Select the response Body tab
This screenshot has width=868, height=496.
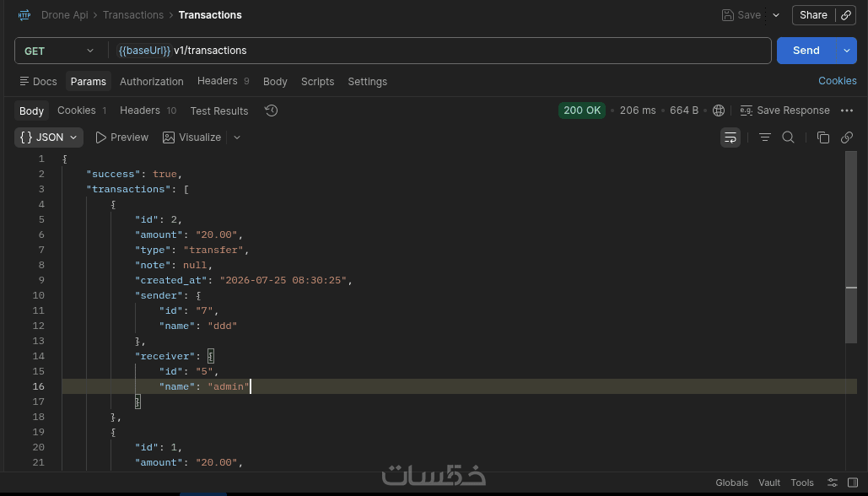pyautogui.click(x=31, y=111)
